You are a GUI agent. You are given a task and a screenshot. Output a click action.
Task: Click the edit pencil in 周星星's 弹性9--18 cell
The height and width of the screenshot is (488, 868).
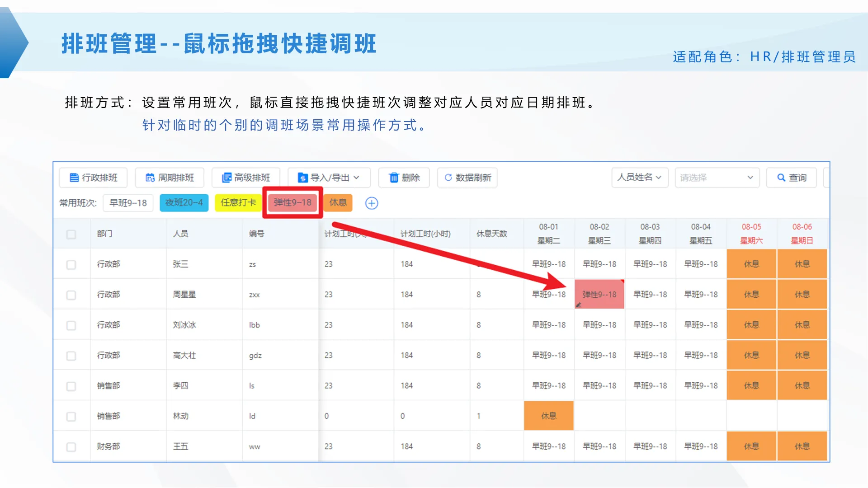point(578,305)
